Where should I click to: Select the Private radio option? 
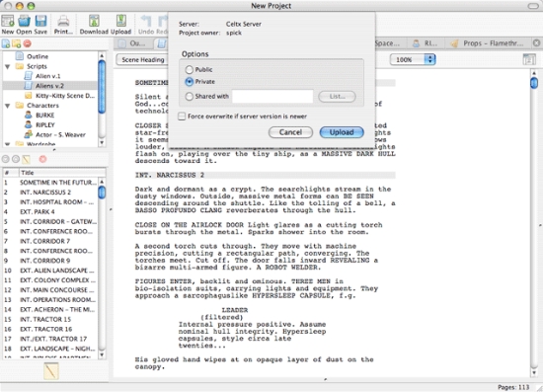tap(190, 82)
